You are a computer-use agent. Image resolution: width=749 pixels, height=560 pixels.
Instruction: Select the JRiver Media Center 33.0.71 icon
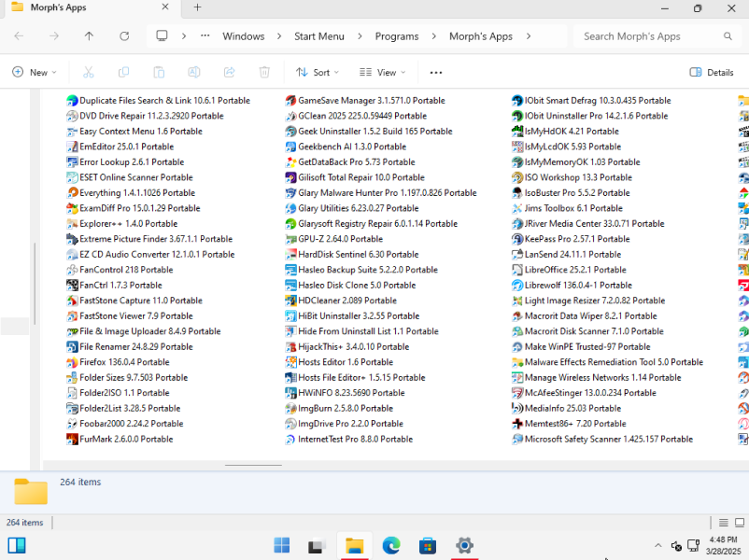click(517, 224)
